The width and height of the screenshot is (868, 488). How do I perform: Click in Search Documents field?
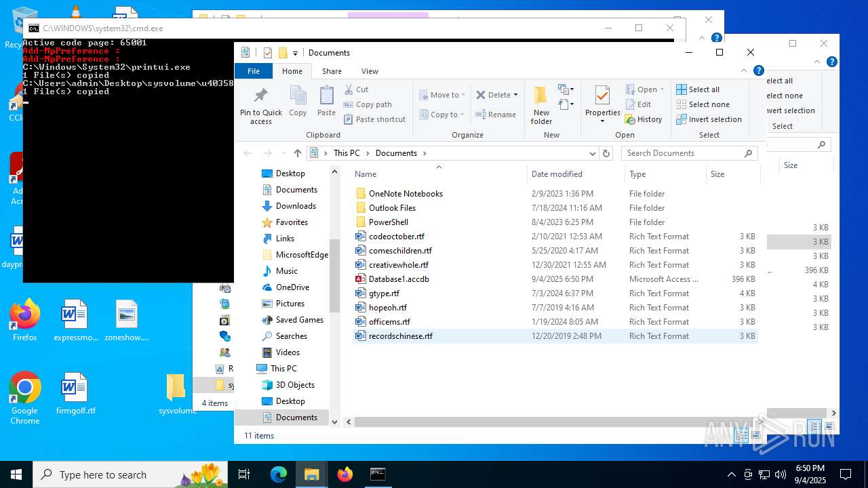pos(682,153)
